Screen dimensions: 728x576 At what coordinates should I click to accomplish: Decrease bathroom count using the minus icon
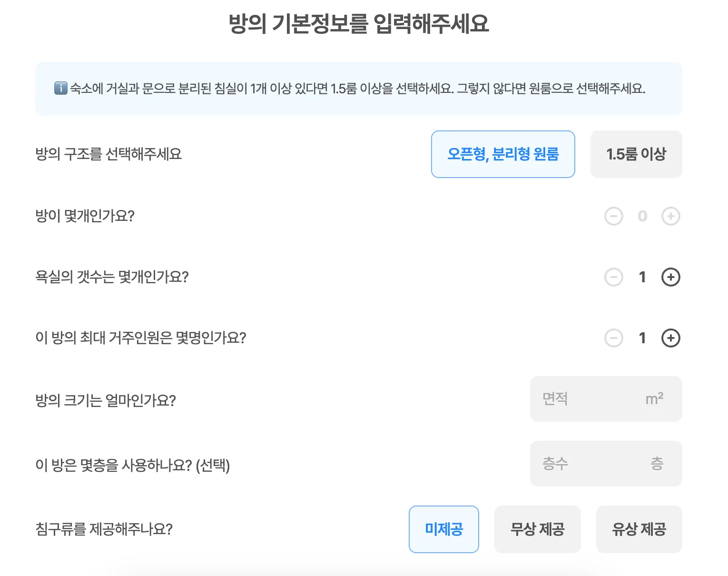(614, 277)
